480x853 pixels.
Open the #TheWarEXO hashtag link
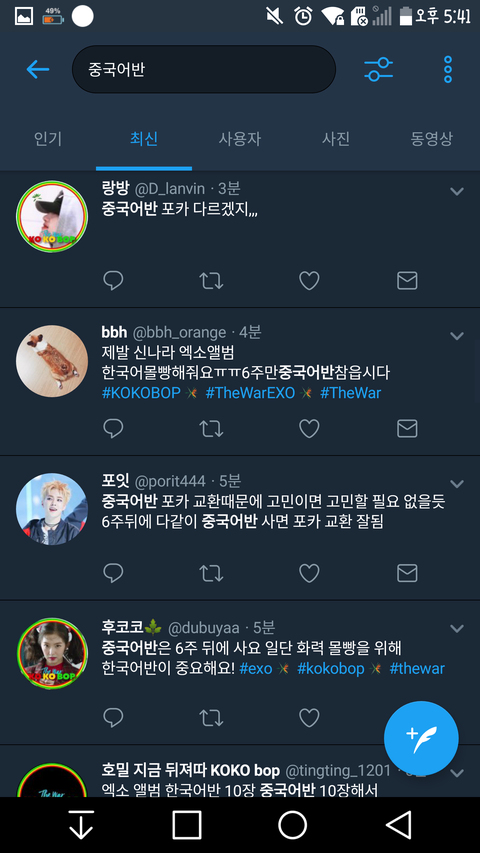click(250, 393)
